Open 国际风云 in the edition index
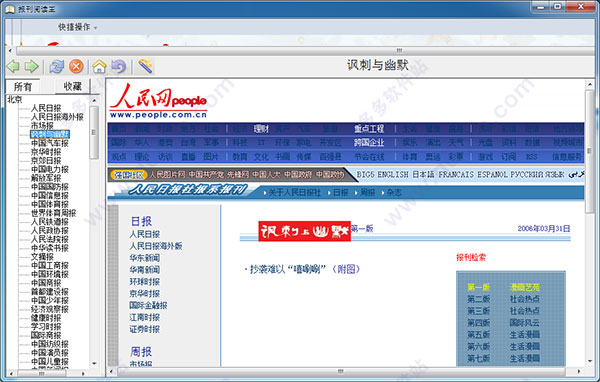 pos(524,323)
